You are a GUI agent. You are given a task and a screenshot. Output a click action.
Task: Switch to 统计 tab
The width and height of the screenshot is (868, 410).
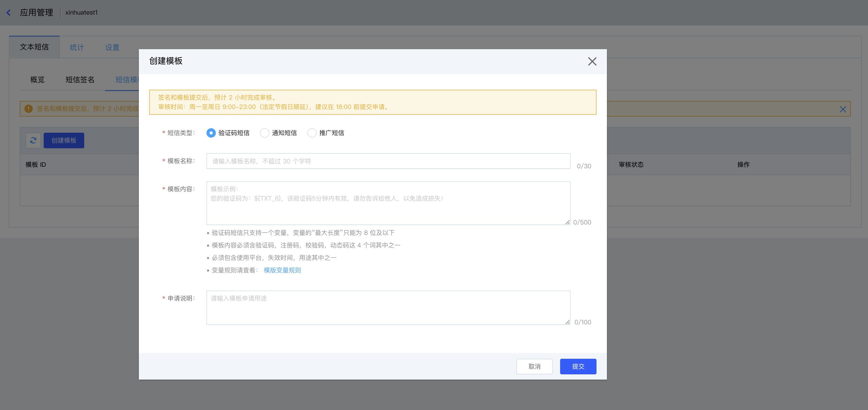77,48
